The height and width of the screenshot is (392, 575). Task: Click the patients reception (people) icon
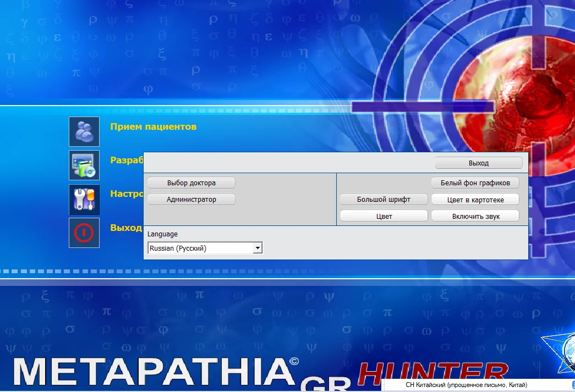84,131
